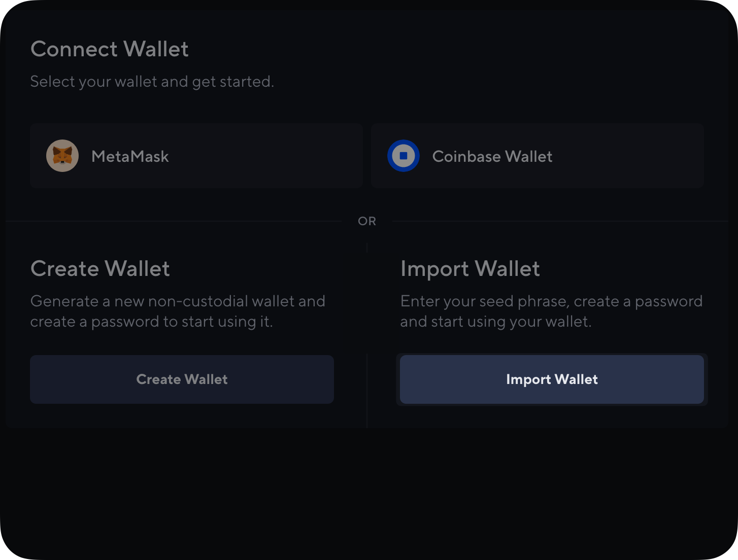Screen dimensions: 738x560
Task: Choose the MetaMask wallet card
Action: click(196, 156)
